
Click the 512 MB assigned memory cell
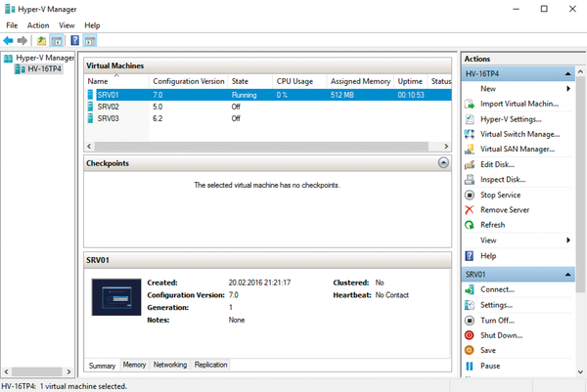342,95
